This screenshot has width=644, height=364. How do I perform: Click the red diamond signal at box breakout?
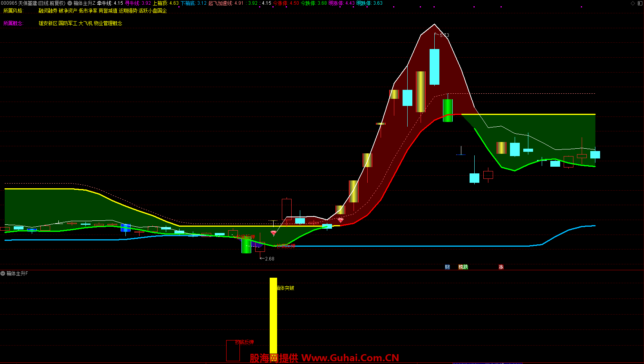[340, 220]
